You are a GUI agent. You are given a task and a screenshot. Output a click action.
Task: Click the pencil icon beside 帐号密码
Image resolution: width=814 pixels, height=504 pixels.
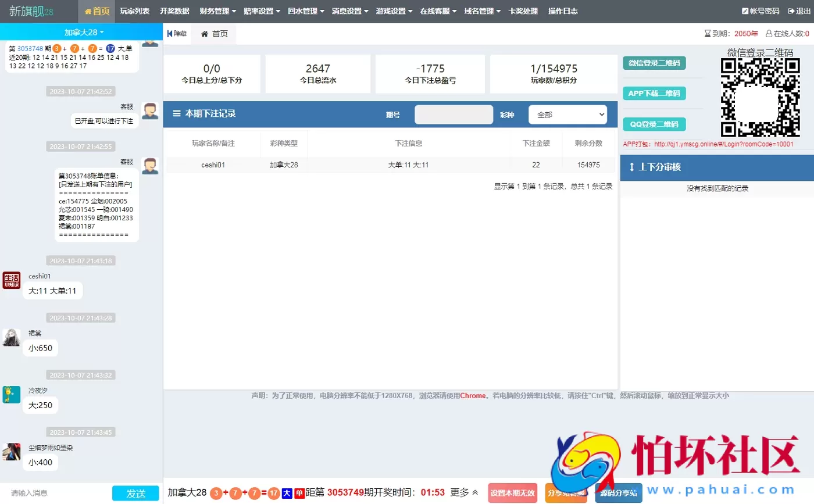click(x=746, y=10)
